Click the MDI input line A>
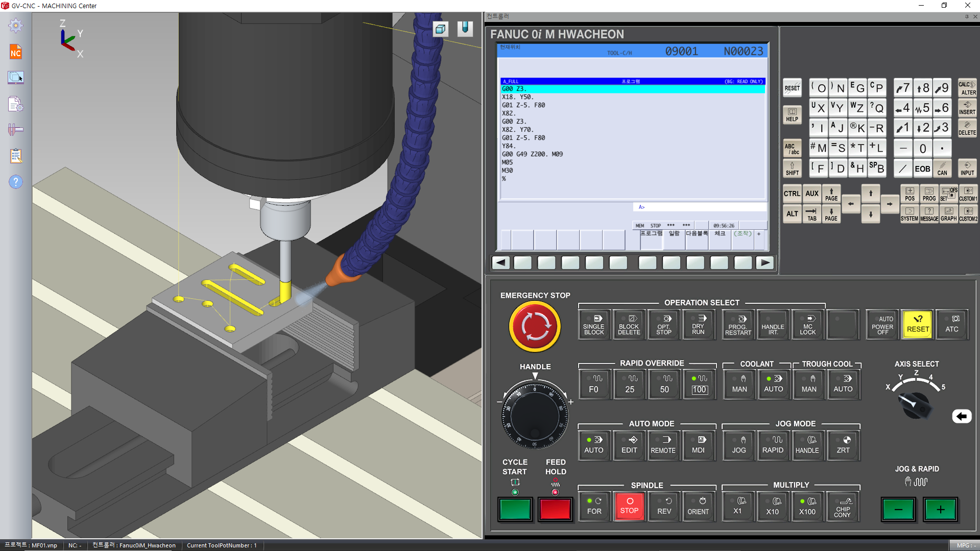980x551 pixels. 700,207
